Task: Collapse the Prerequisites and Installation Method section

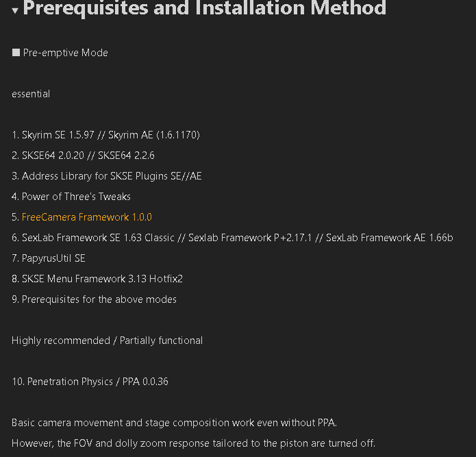Action: coord(15,11)
